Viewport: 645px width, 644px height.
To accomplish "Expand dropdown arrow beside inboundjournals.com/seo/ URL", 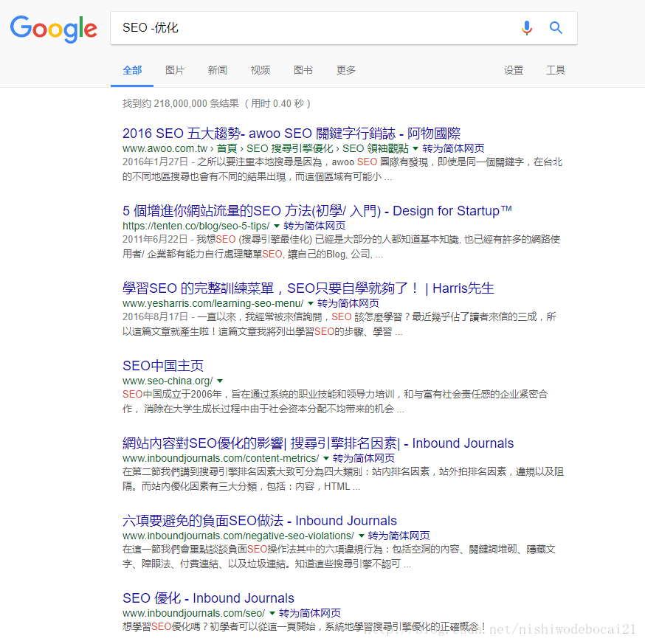I will coord(272,613).
